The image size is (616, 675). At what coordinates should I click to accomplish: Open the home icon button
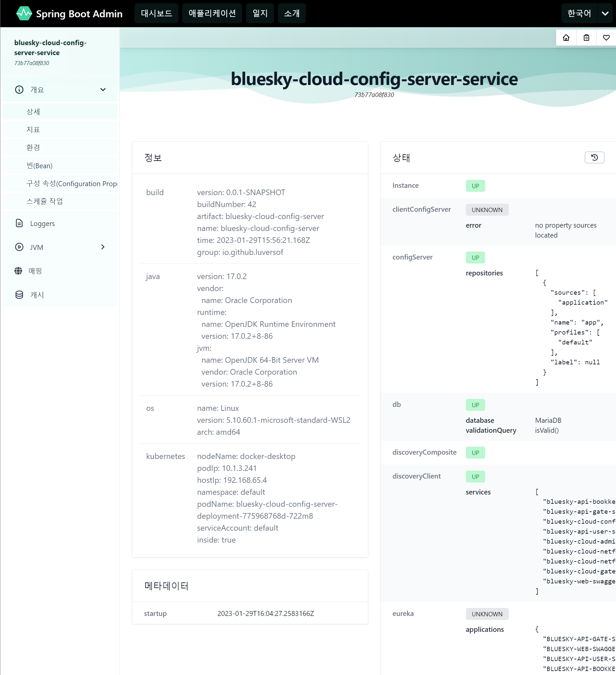pyautogui.click(x=566, y=37)
